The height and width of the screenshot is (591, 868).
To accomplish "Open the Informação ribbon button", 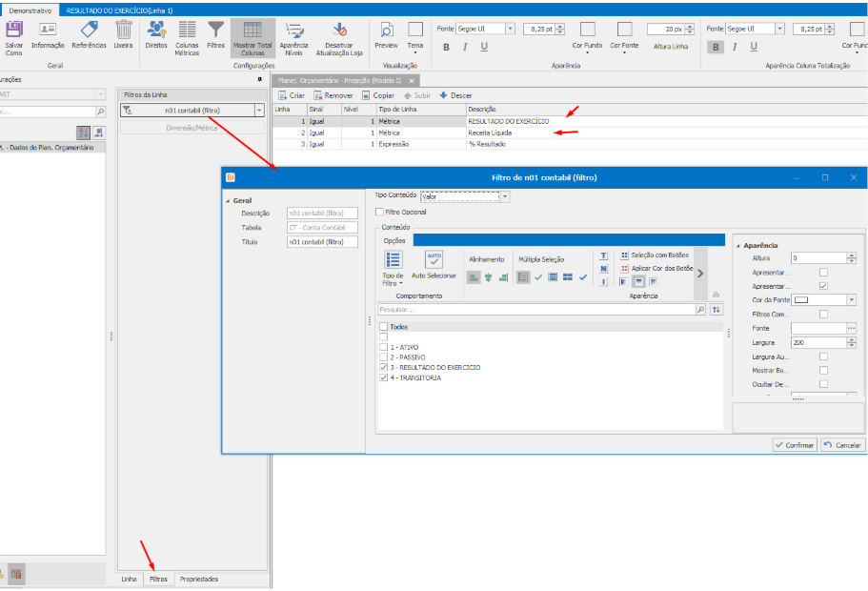I will [x=48, y=30].
